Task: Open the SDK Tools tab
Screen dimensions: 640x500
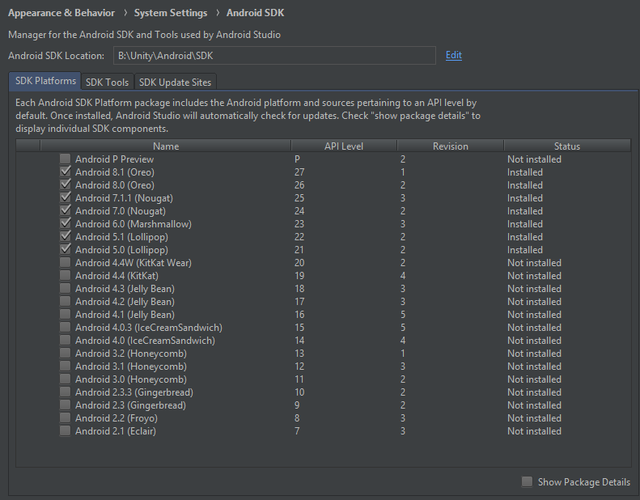Action: point(107,82)
